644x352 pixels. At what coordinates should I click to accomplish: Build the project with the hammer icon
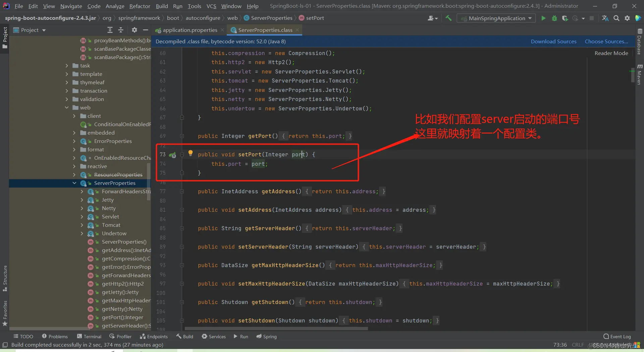click(448, 18)
